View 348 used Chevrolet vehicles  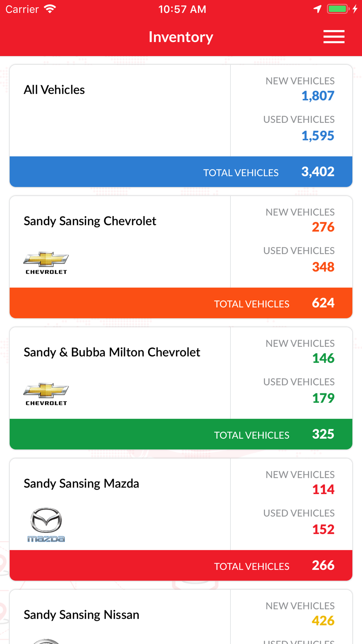point(323,267)
